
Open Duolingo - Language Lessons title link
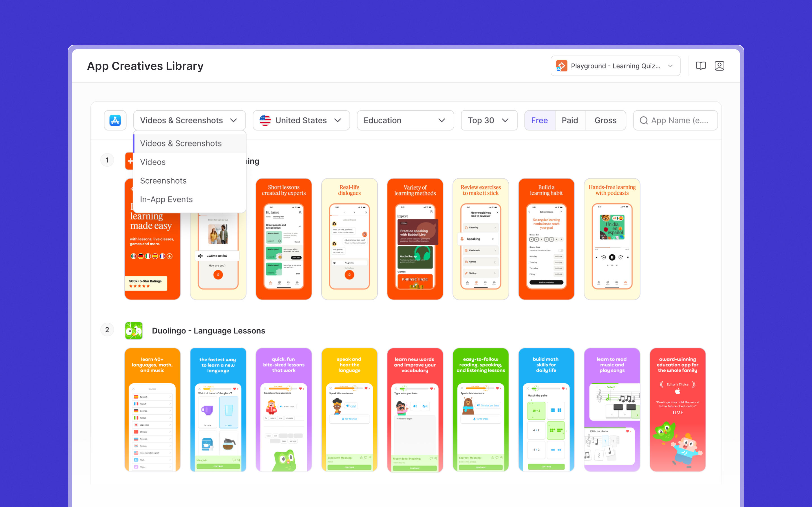[x=208, y=331]
